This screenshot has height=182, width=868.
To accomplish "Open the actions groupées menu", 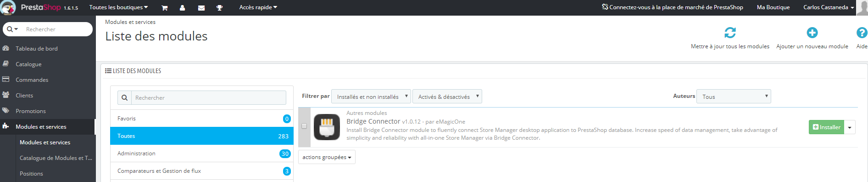I will point(327,157).
